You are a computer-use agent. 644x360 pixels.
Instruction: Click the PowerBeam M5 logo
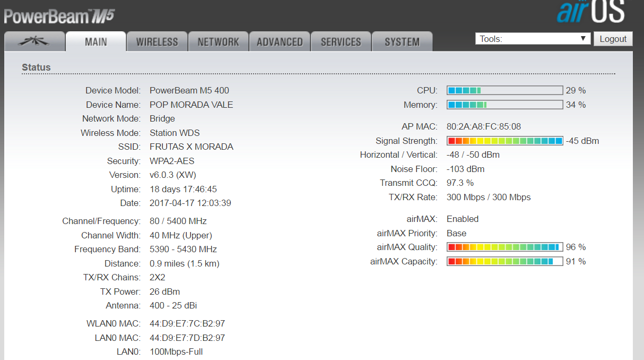click(59, 16)
